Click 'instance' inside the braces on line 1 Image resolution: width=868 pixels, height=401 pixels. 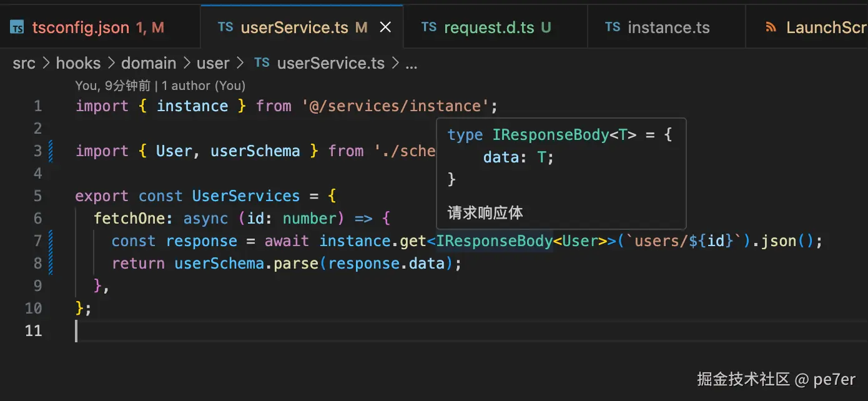[x=192, y=106]
